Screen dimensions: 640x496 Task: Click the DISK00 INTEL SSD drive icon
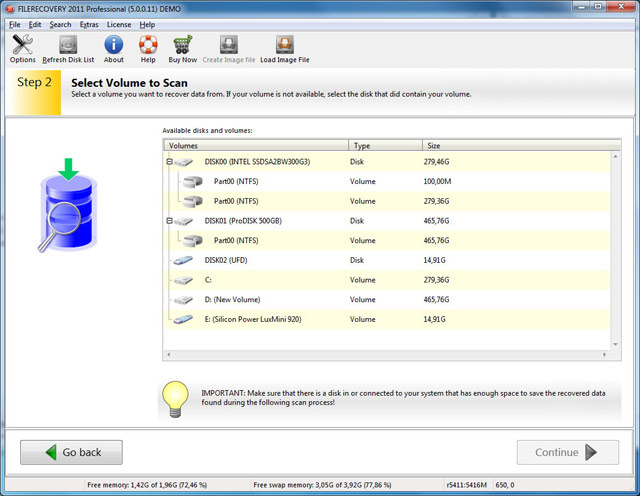pyautogui.click(x=183, y=162)
